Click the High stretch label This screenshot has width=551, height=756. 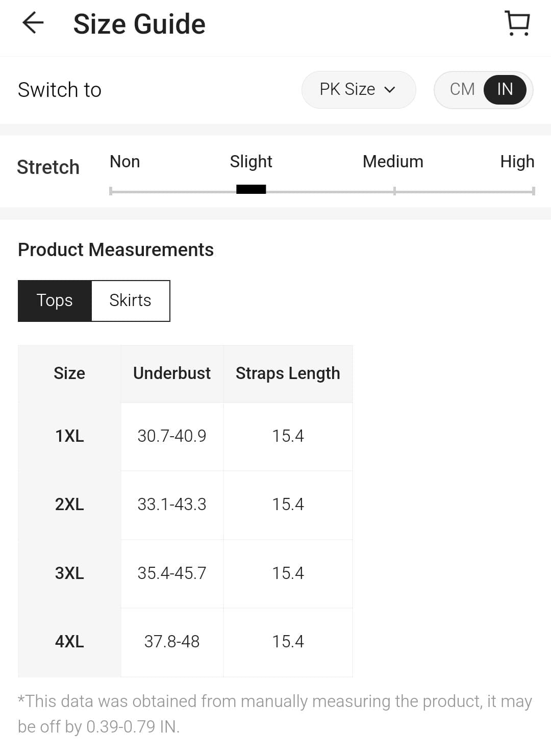[517, 162]
